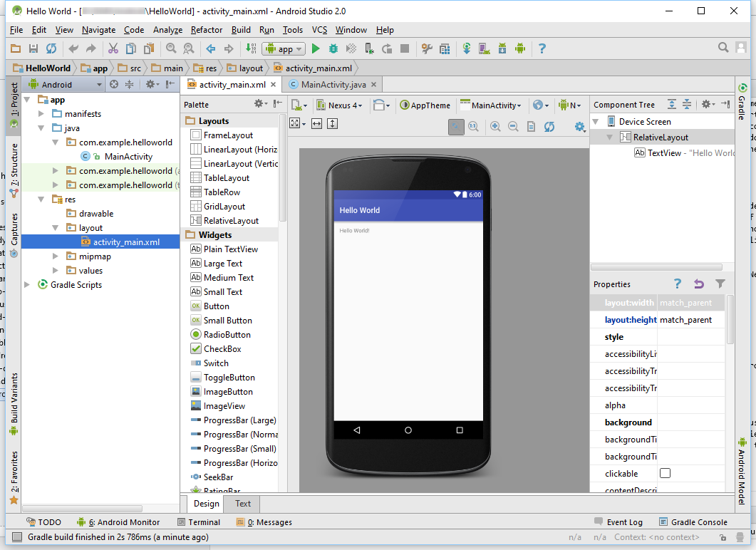756x550 pixels.
Task: Click the Undo arrow icon
Action: coord(73,48)
